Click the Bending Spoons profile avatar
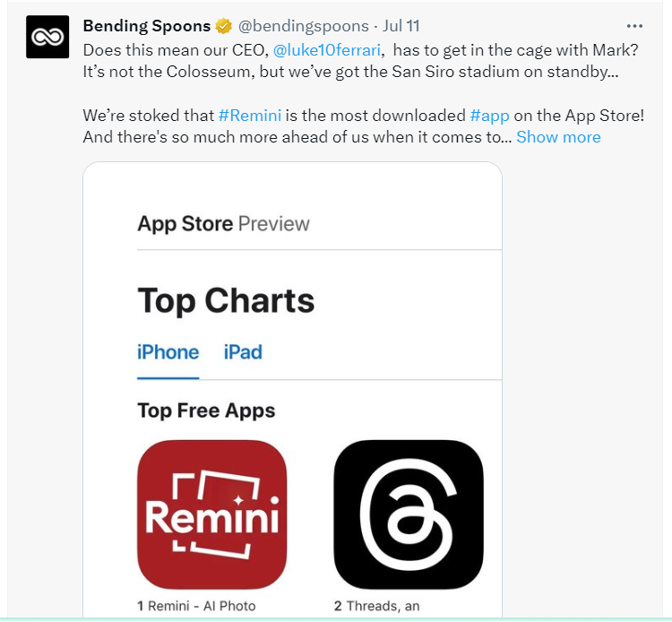The height and width of the screenshot is (622, 672). 47,37
